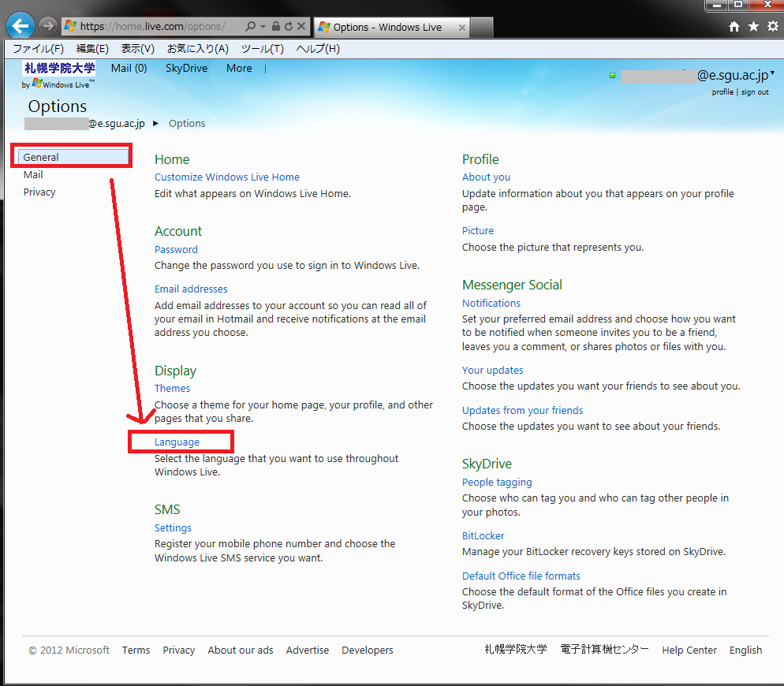Open the Language settings link
Screen dimensions: 784x686
coord(177,442)
